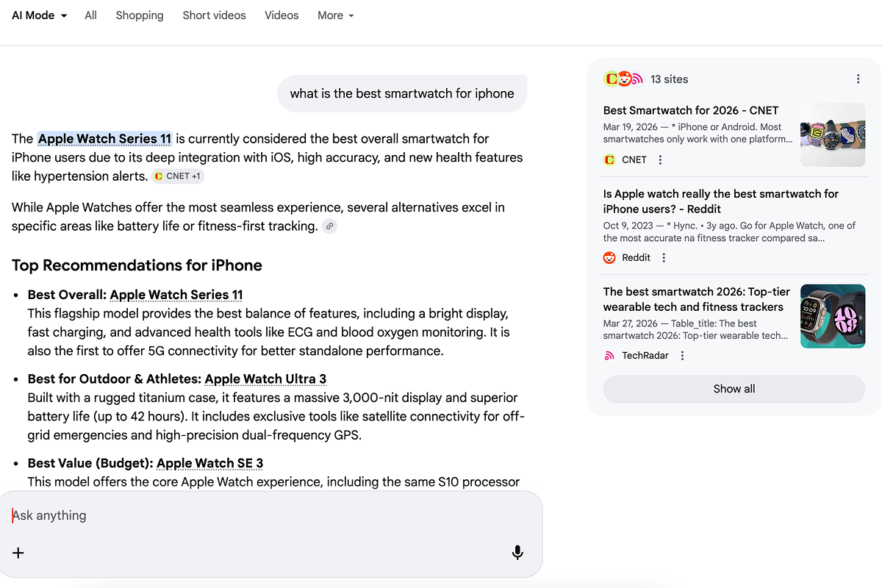
Task: Open the Apple Watch Ultra 3 link
Action: coord(265,379)
